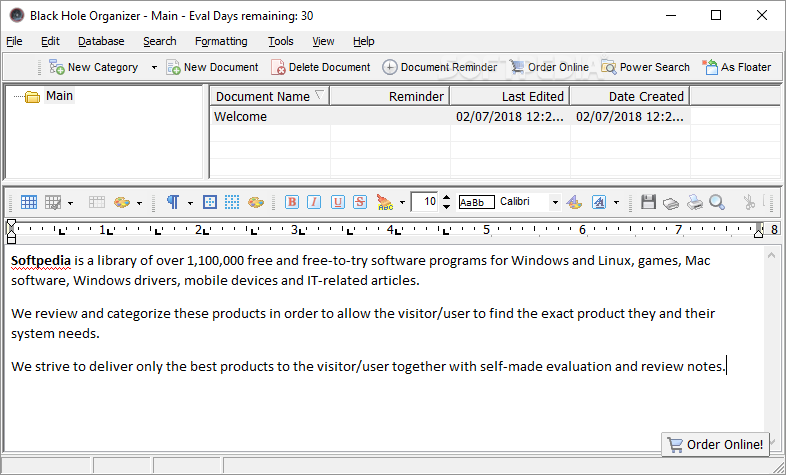
Task: Open Power Search
Action: click(x=646, y=67)
